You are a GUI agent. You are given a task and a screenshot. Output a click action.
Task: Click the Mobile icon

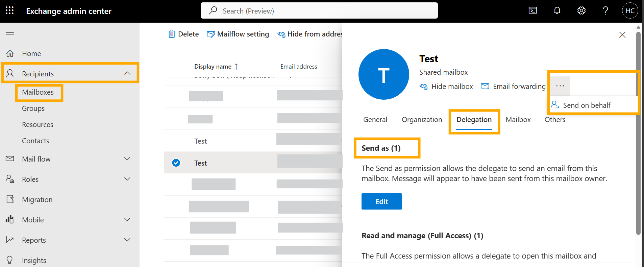click(x=10, y=219)
